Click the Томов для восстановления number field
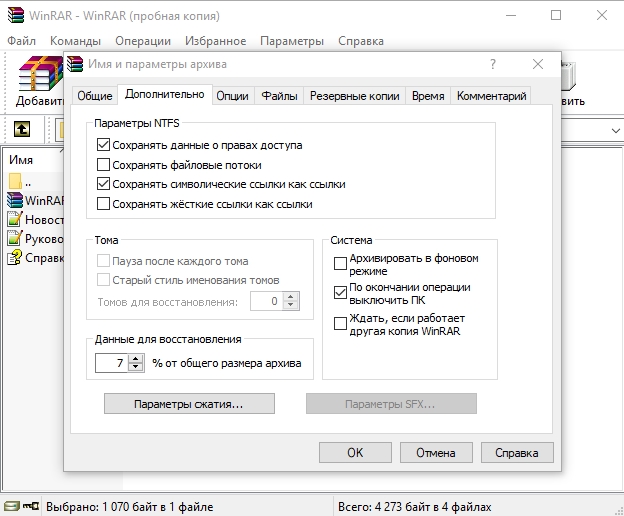This screenshot has height=516, width=624. (x=267, y=301)
